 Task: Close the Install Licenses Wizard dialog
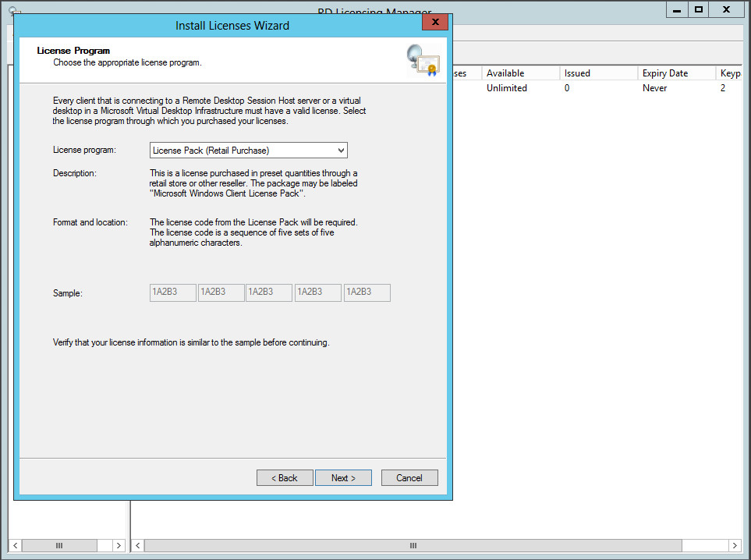435,22
